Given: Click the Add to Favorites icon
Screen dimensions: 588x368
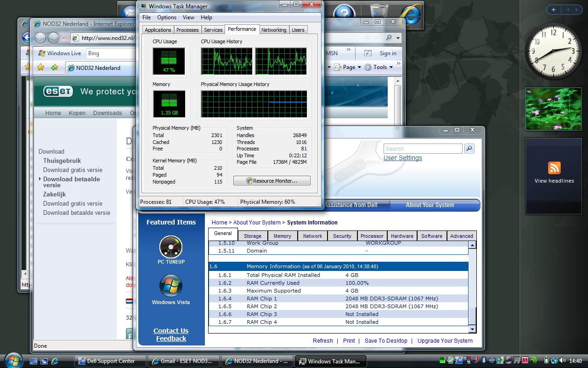Looking at the screenshot, I should (x=54, y=68).
